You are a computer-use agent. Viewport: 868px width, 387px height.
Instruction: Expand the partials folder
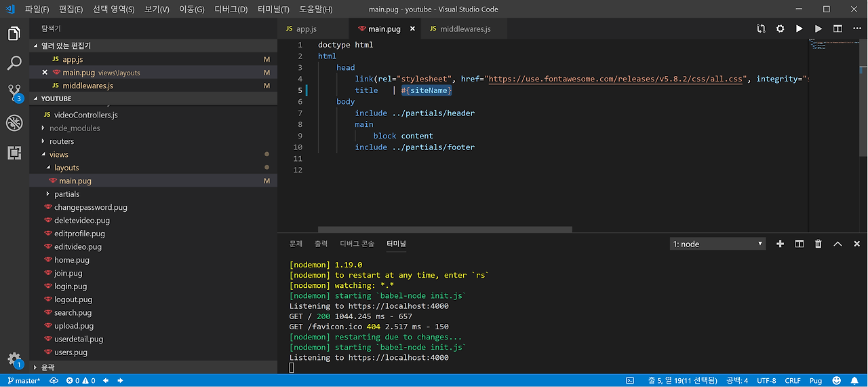pos(66,194)
